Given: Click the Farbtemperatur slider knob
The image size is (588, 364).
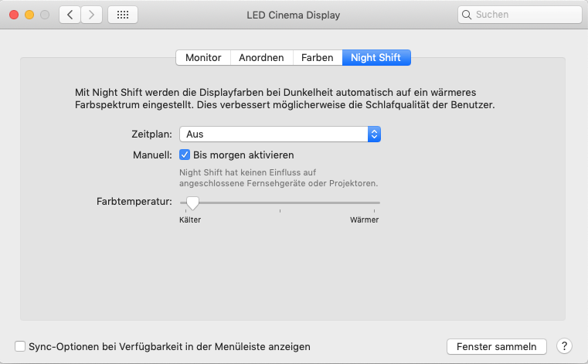Looking at the screenshot, I should 192,203.
